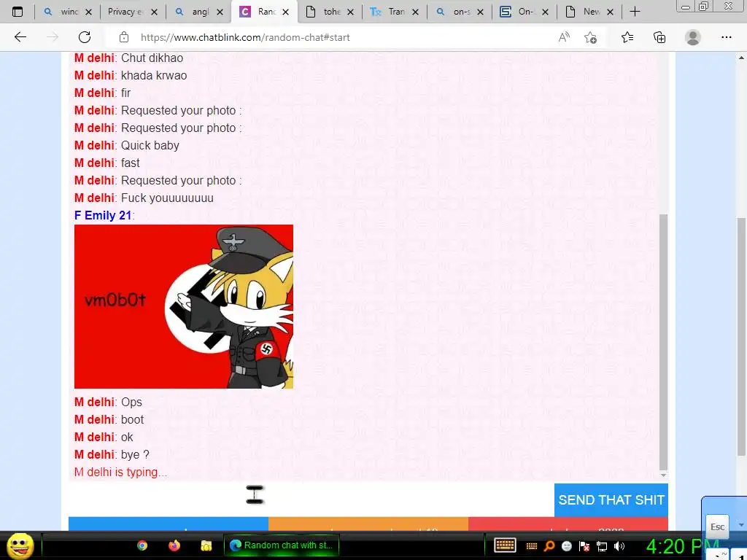This screenshot has height=560, width=747.
Task: Open the smiley Start button
Action: [20, 545]
